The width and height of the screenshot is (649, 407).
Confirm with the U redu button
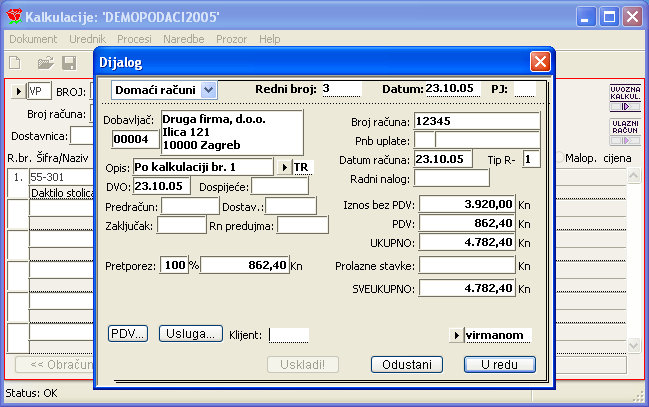point(500,364)
